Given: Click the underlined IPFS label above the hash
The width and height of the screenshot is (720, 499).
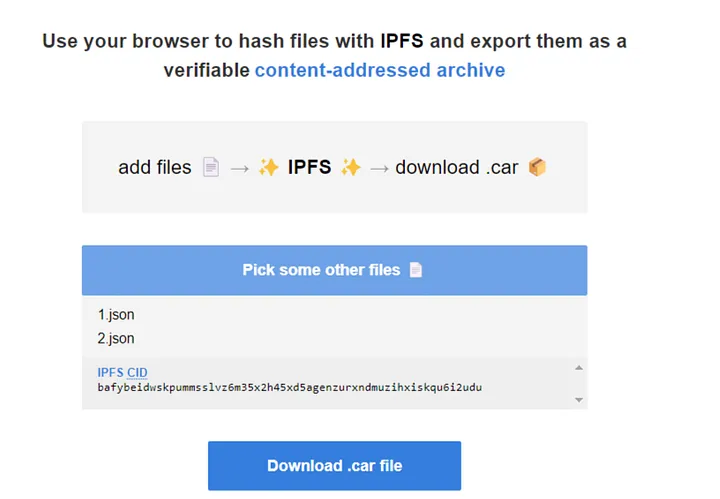Looking at the screenshot, I should (x=110, y=373).
